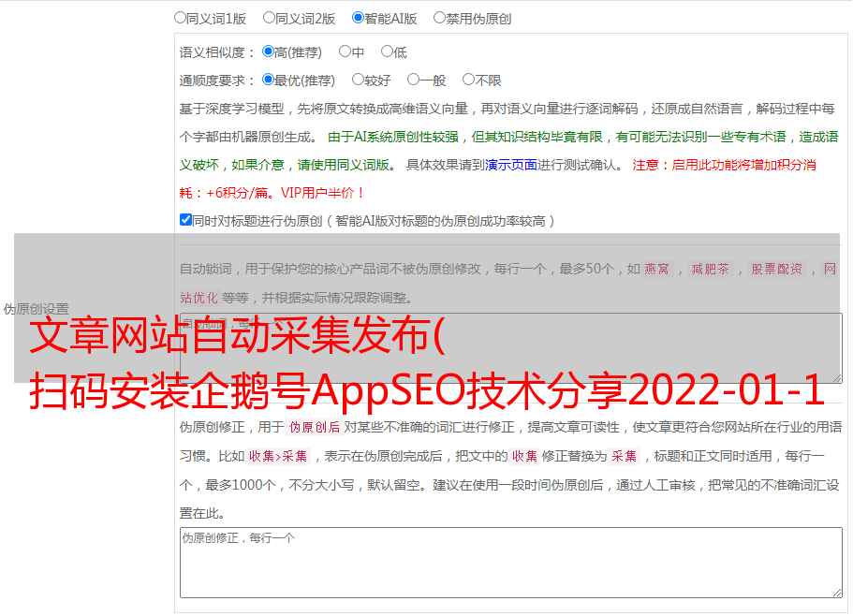853x616 pixels.
Task: Focus the 伪原创修正 text area
Action: pyautogui.click(x=510, y=562)
